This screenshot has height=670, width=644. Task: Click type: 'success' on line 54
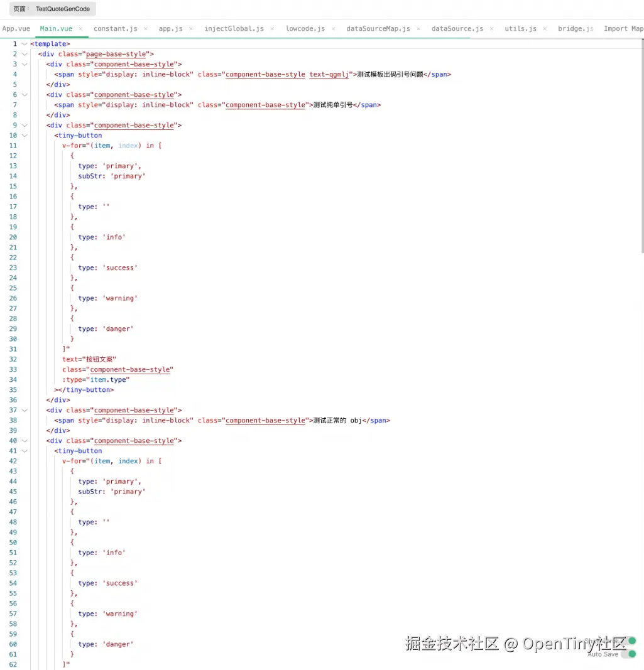click(x=108, y=583)
